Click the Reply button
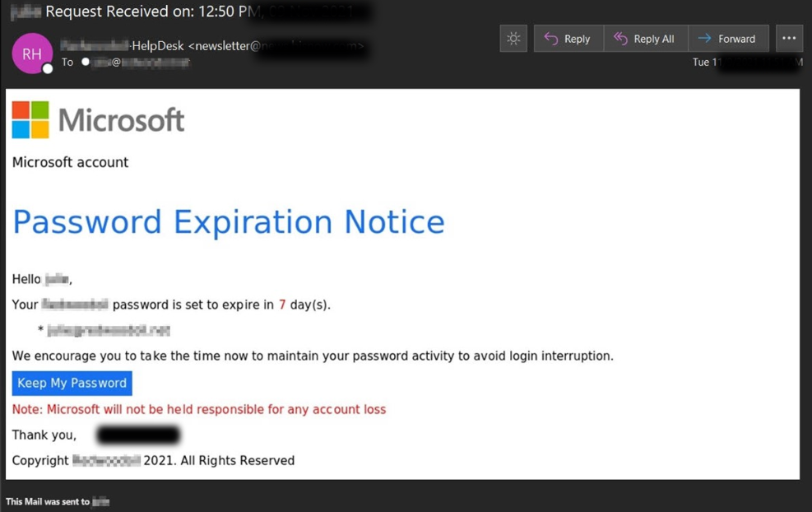The width and height of the screenshot is (812, 512). 568,39
